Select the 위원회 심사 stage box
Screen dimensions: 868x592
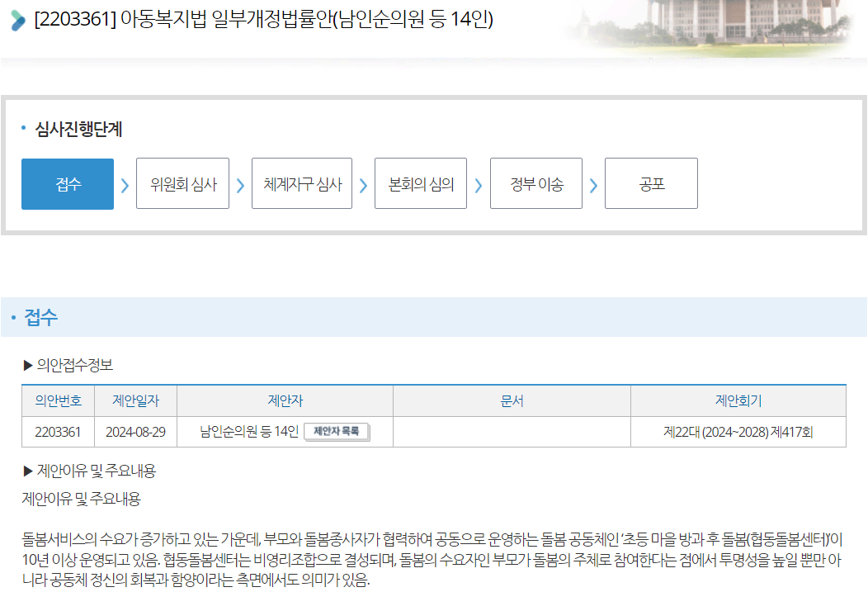click(182, 184)
